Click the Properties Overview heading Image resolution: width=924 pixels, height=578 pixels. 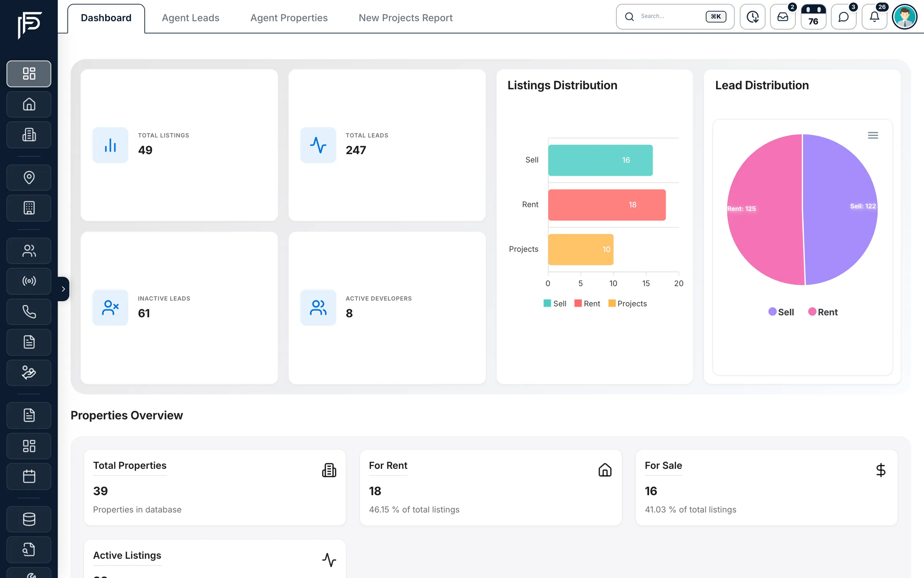[127, 415]
